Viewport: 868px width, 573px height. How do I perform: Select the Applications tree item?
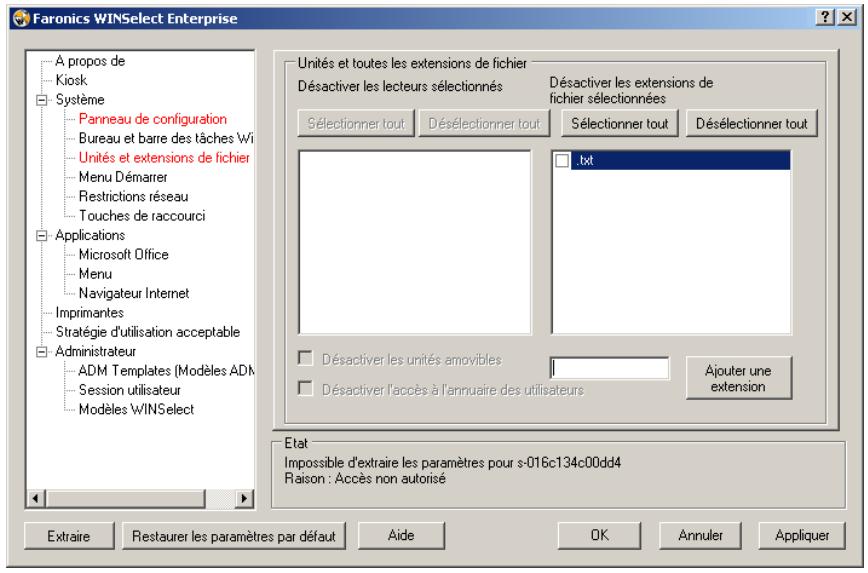coord(90,235)
